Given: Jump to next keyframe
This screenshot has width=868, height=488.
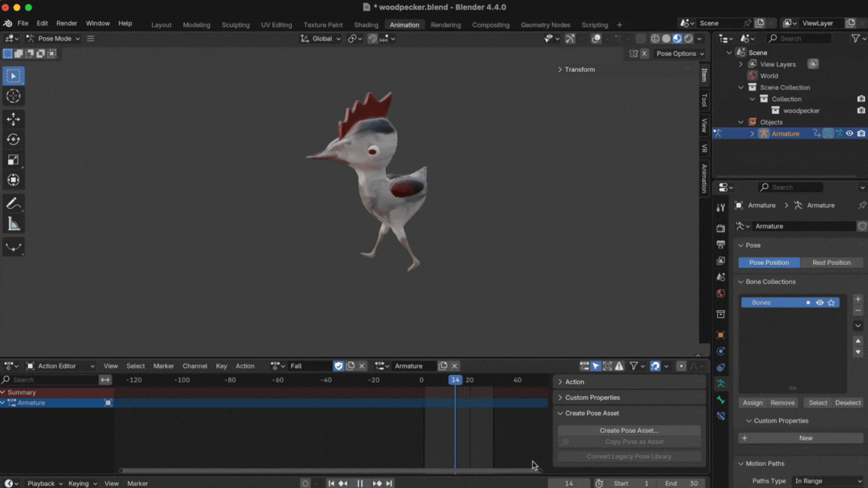Looking at the screenshot, I should [x=377, y=483].
